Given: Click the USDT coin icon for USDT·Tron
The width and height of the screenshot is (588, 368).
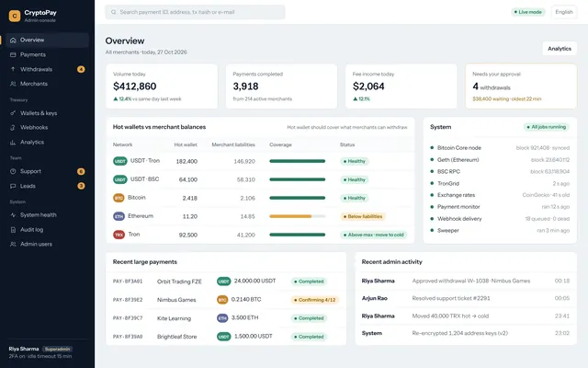Looking at the screenshot, I should (120, 161).
